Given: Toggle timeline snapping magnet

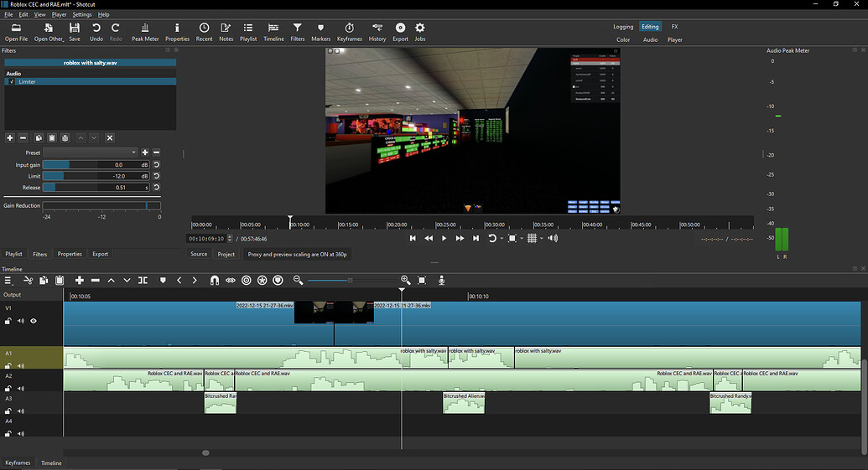Looking at the screenshot, I should 214,281.
